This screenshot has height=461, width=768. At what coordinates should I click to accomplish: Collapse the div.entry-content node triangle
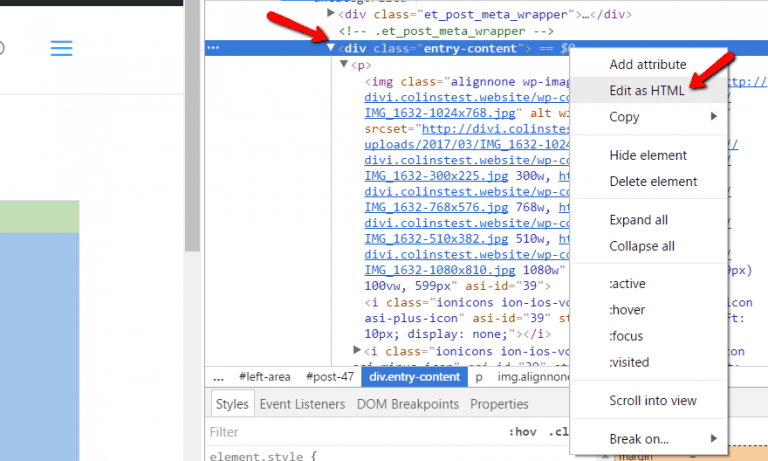[331, 48]
